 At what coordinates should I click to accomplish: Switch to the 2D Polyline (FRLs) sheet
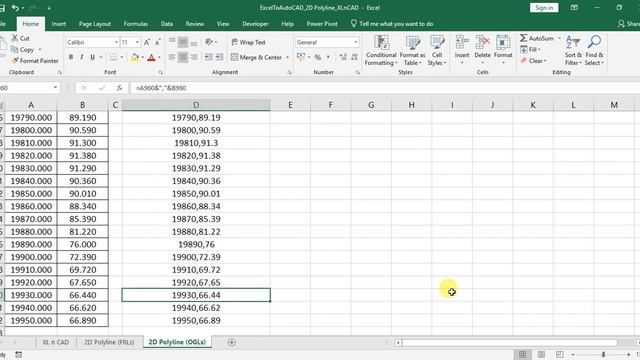[x=109, y=342]
